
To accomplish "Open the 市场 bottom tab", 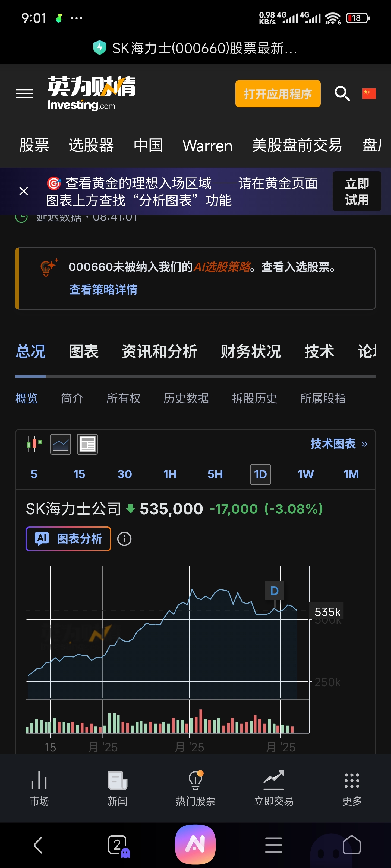I will tap(39, 788).
